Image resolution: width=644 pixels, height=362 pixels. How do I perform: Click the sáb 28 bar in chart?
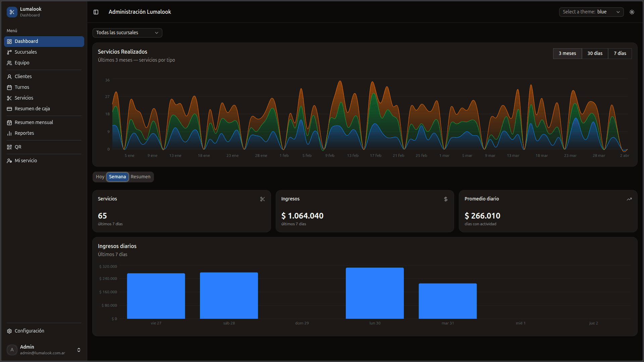229,296
